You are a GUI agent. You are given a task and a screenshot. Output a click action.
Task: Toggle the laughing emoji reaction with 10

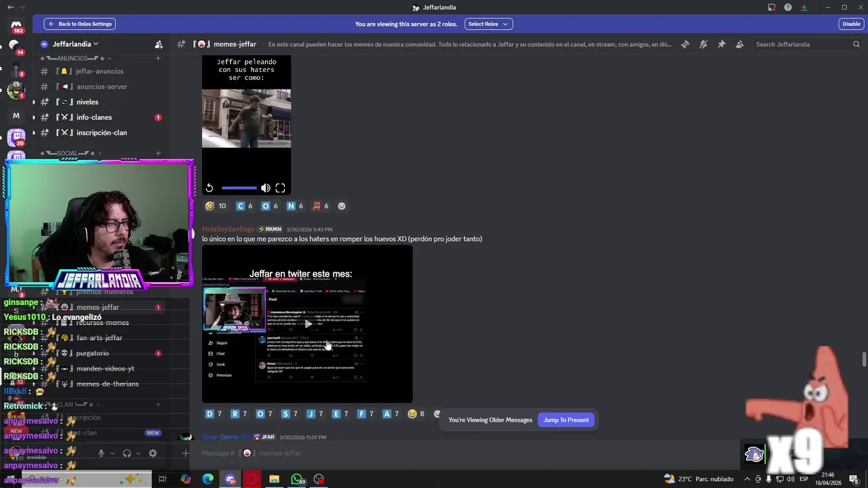pyautogui.click(x=216, y=206)
